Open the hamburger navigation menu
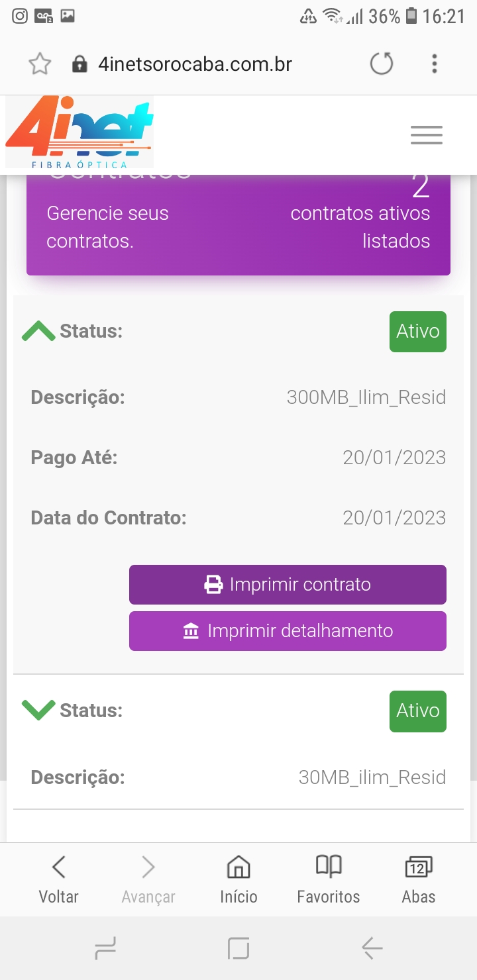Image resolution: width=477 pixels, height=980 pixels. click(x=426, y=135)
